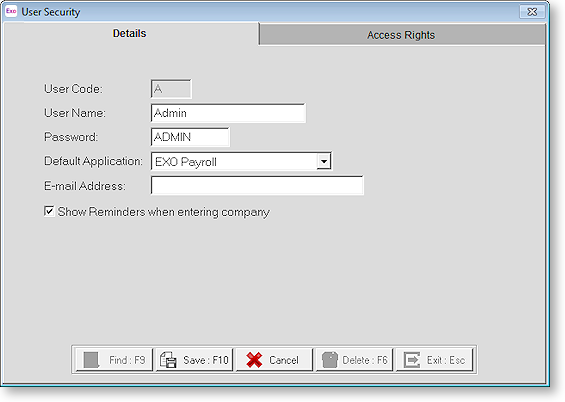565x402 pixels.
Task: Click the Delete F6 trash icon
Action: (330, 360)
